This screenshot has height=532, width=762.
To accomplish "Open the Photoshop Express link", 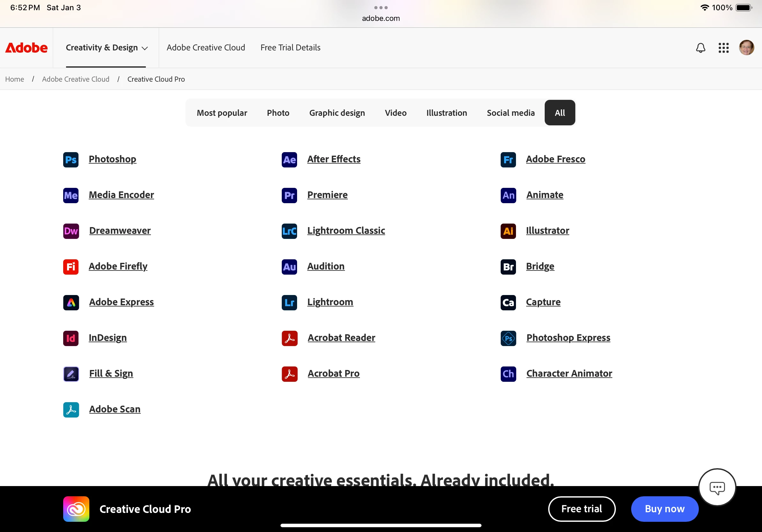I will pos(568,338).
